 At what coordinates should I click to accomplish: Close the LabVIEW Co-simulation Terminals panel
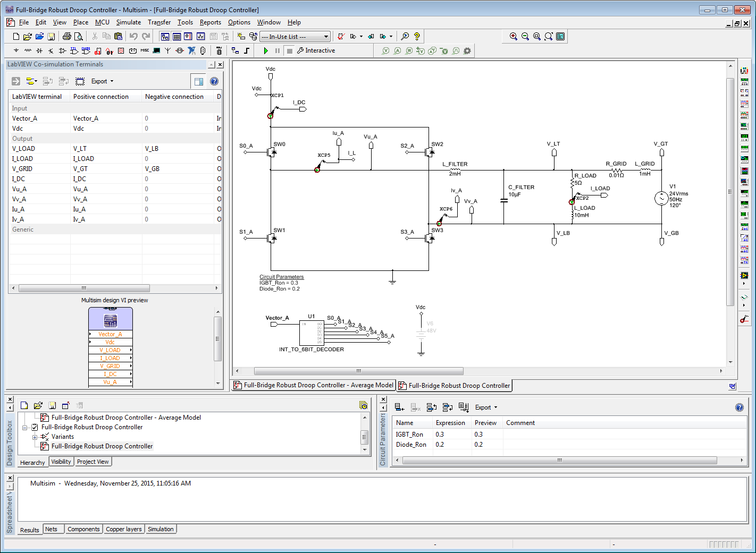tap(220, 64)
